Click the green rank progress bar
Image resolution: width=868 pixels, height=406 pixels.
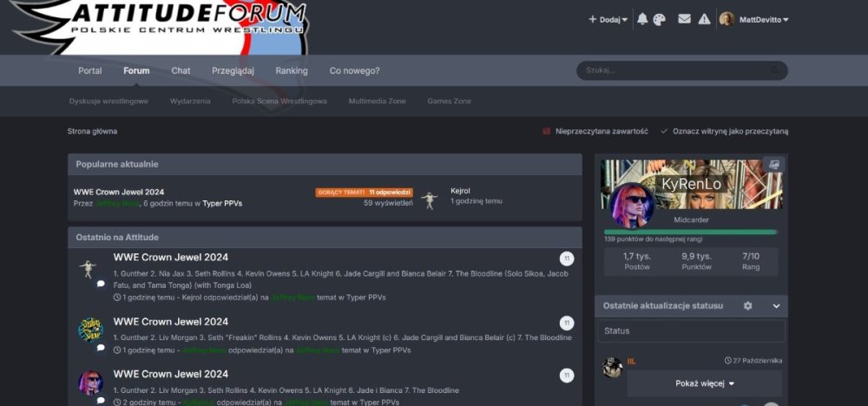coord(690,232)
